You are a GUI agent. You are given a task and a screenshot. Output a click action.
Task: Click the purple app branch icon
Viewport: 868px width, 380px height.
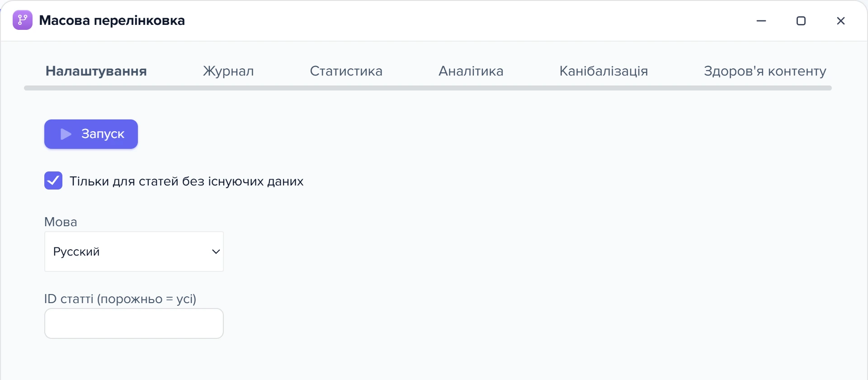23,20
